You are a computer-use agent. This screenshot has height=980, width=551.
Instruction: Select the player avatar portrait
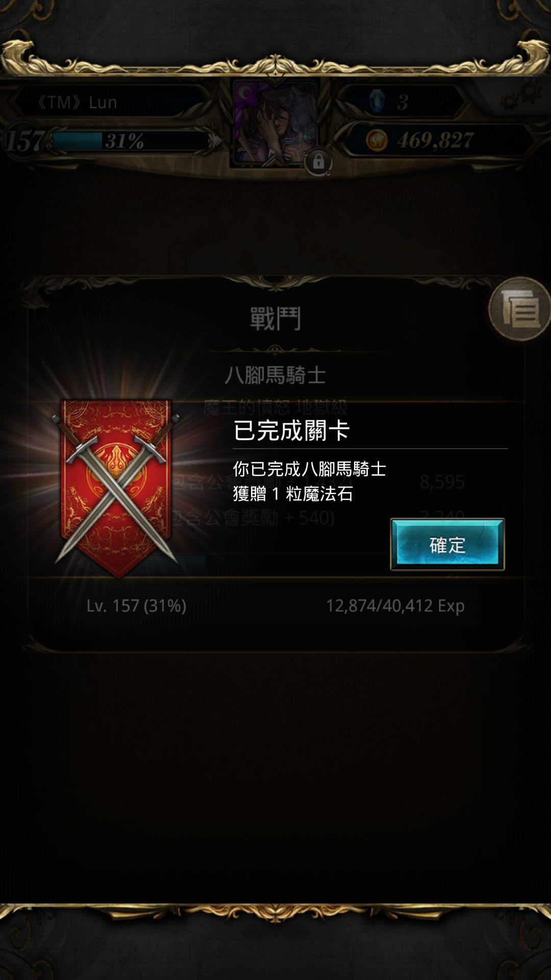[275, 122]
